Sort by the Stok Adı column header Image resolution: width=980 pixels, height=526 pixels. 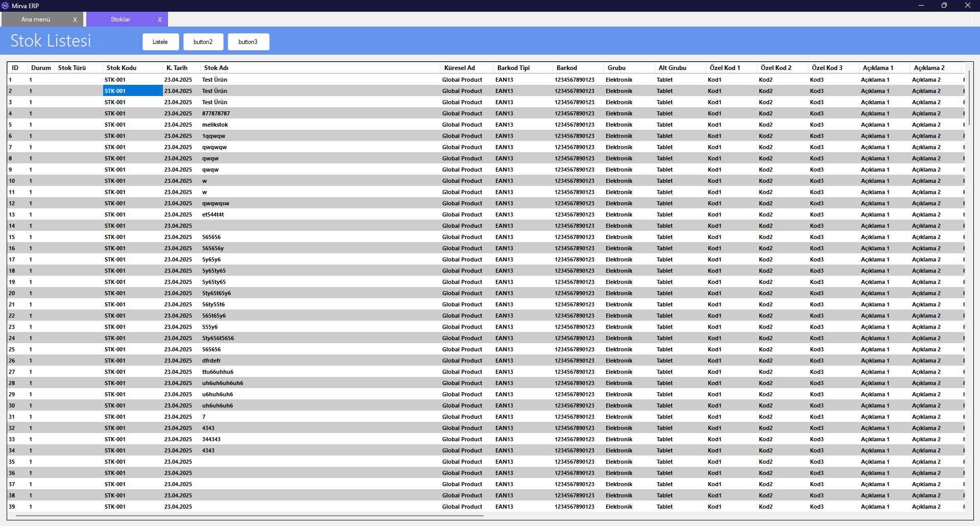click(216, 68)
